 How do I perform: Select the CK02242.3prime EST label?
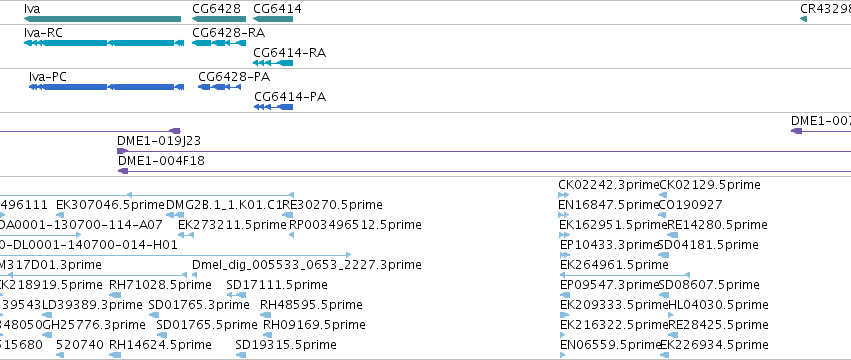point(608,185)
